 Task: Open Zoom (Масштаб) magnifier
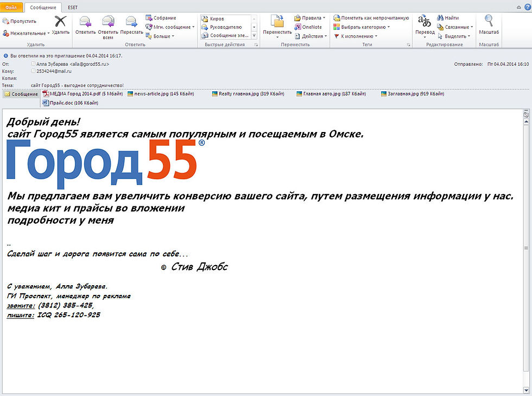tap(489, 21)
